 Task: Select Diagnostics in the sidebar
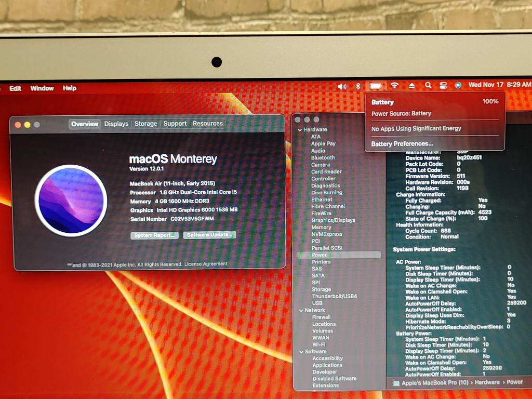click(325, 185)
